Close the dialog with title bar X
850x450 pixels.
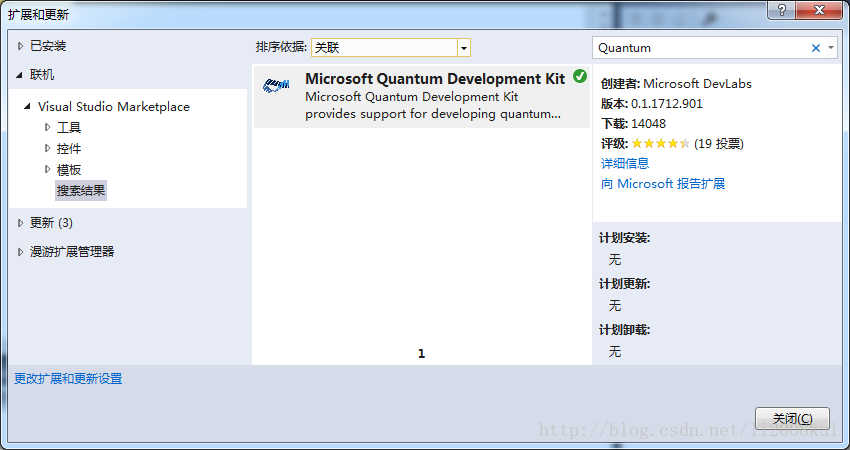(820, 10)
